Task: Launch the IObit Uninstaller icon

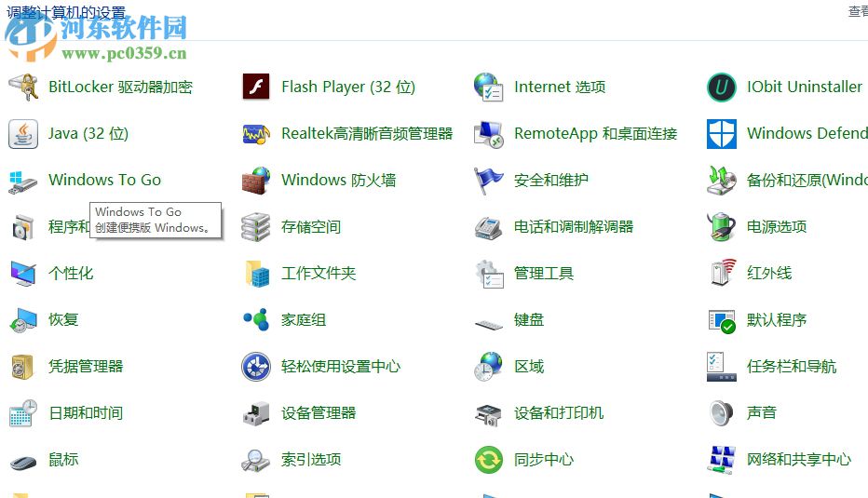Action: pyautogui.click(x=721, y=87)
